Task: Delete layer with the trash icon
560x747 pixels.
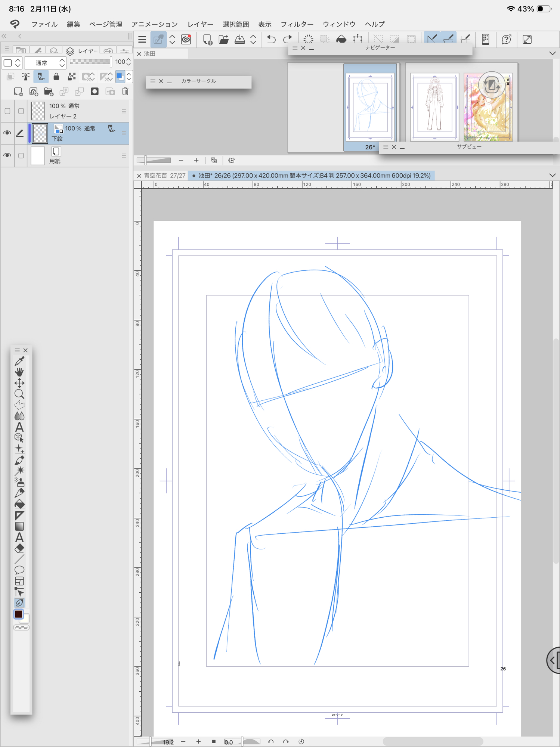Action: 125,92
